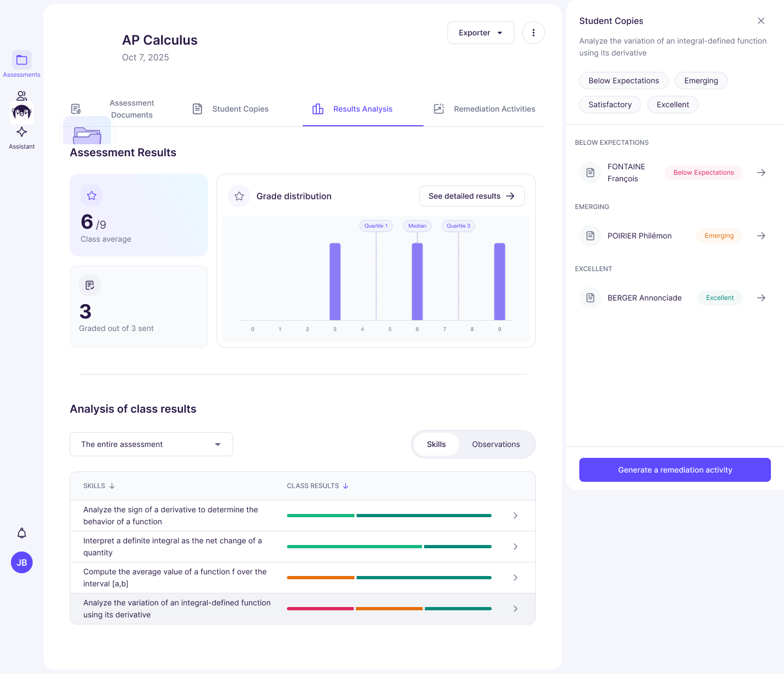Screen dimensions: 784x674
Task: Click the notification bell icon
Action: [22, 533]
